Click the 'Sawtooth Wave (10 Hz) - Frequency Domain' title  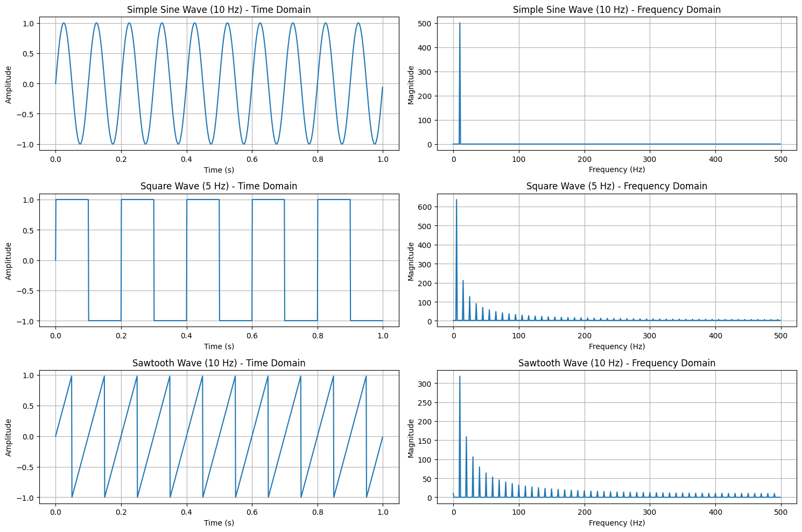(x=617, y=363)
